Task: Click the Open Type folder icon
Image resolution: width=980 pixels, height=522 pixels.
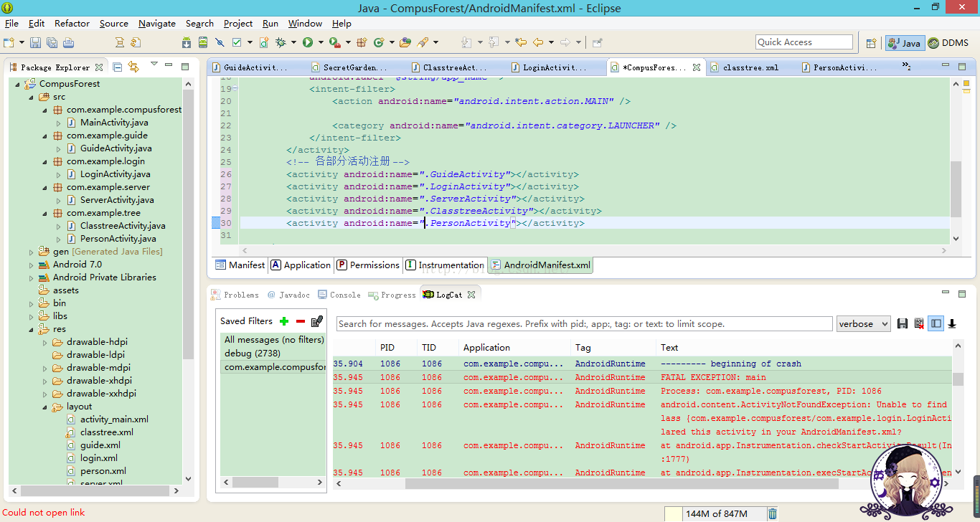Action: click(405, 43)
